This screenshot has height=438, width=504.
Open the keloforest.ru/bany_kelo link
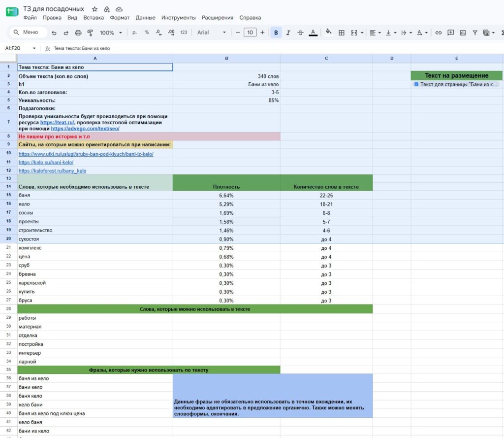(52, 171)
